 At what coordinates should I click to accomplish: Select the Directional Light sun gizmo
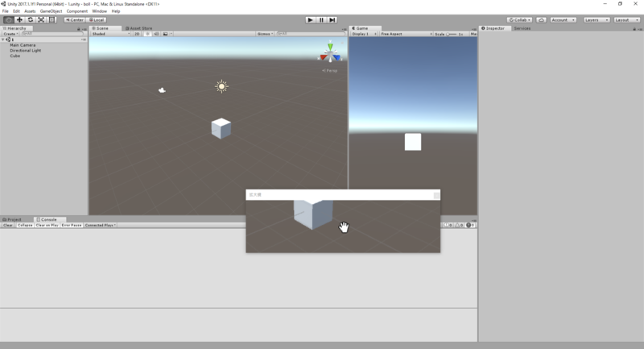[x=222, y=86]
